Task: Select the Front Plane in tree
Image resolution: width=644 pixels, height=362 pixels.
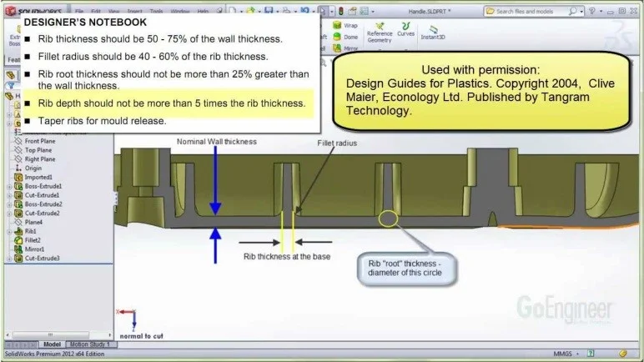Action: tap(40, 140)
